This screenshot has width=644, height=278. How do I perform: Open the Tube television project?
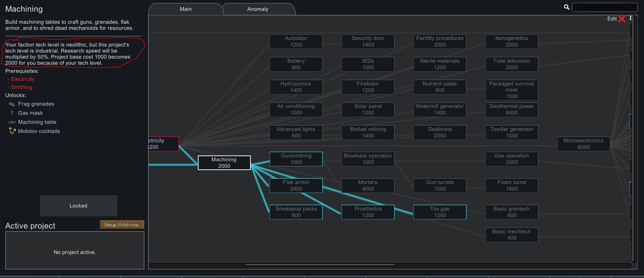pyautogui.click(x=512, y=64)
